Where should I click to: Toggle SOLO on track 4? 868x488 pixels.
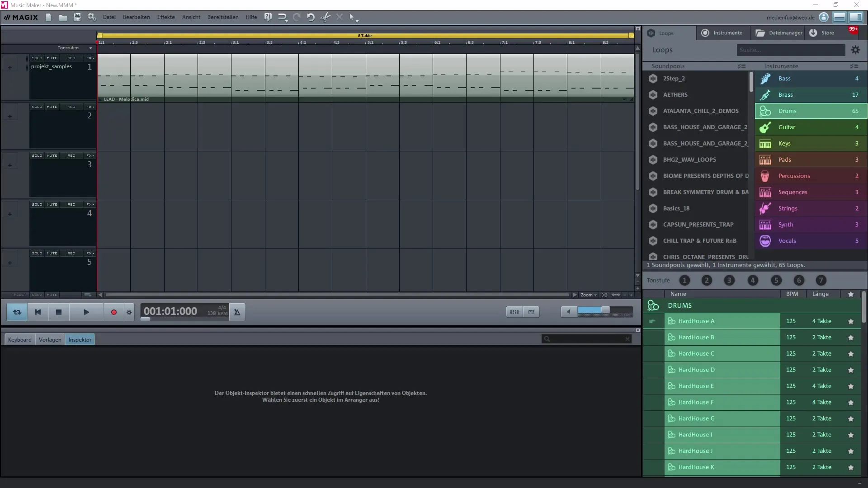click(37, 205)
